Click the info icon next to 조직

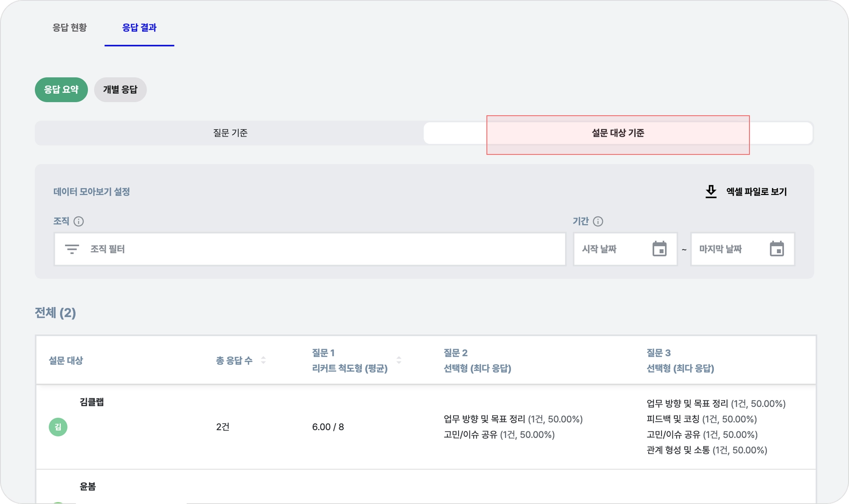[78, 221]
